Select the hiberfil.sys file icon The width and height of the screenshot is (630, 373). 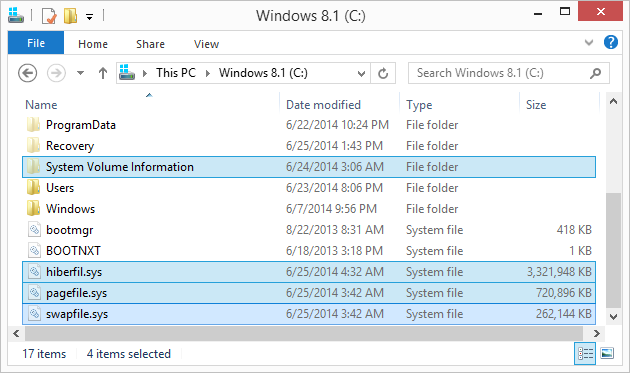coord(35,272)
